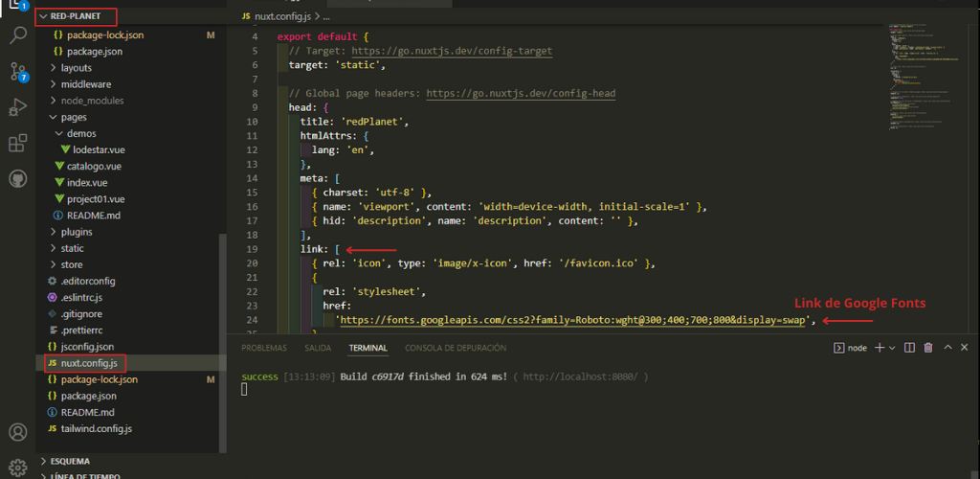Viewport: 980px width, 479px height.
Task: Open the Search view in activity bar
Action: (18, 35)
